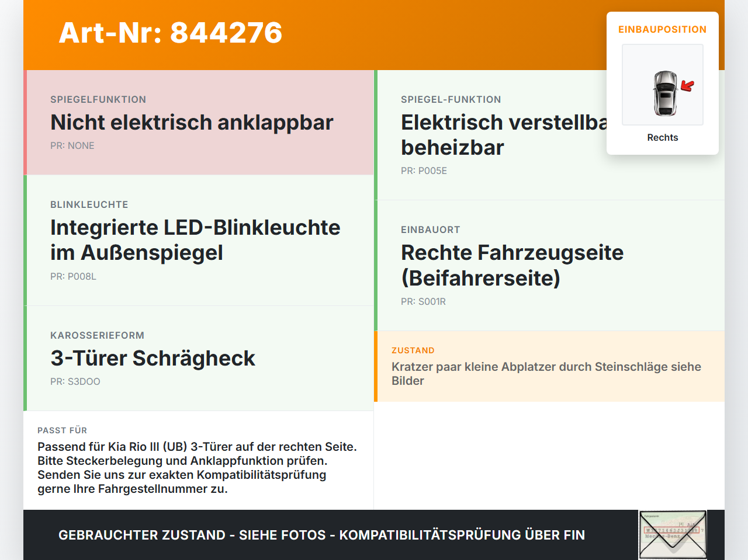Select the PR: P008L code label
The image size is (748, 560).
click(x=73, y=276)
